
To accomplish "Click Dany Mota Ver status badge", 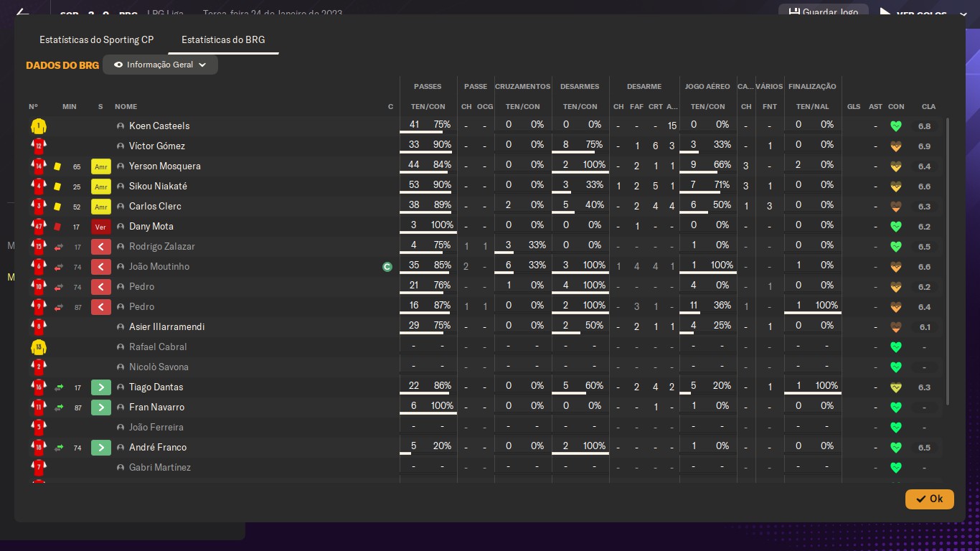I will pyautogui.click(x=101, y=227).
